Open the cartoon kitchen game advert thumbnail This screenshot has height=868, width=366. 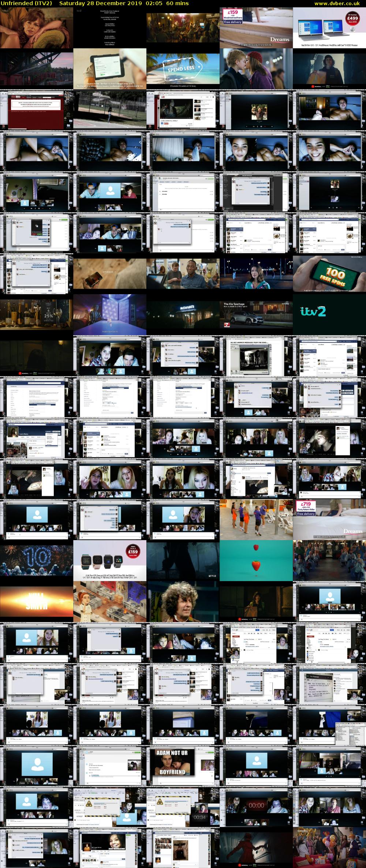pos(110,602)
